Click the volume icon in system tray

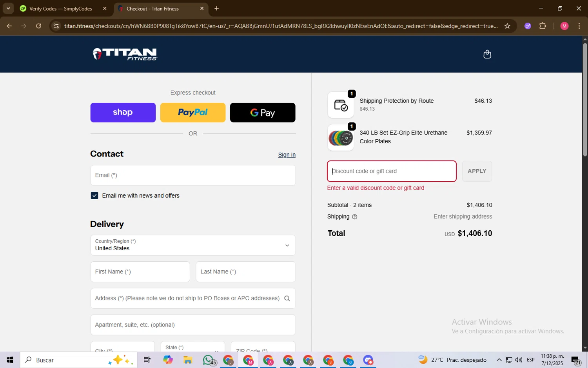click(x=519, y=360)
